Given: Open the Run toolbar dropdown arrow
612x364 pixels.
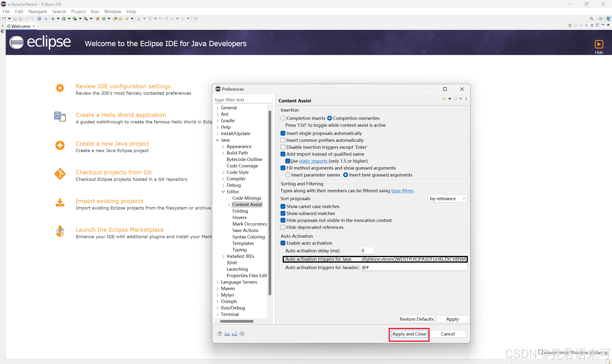Looking at the screenshot, I should pos(69,19).
